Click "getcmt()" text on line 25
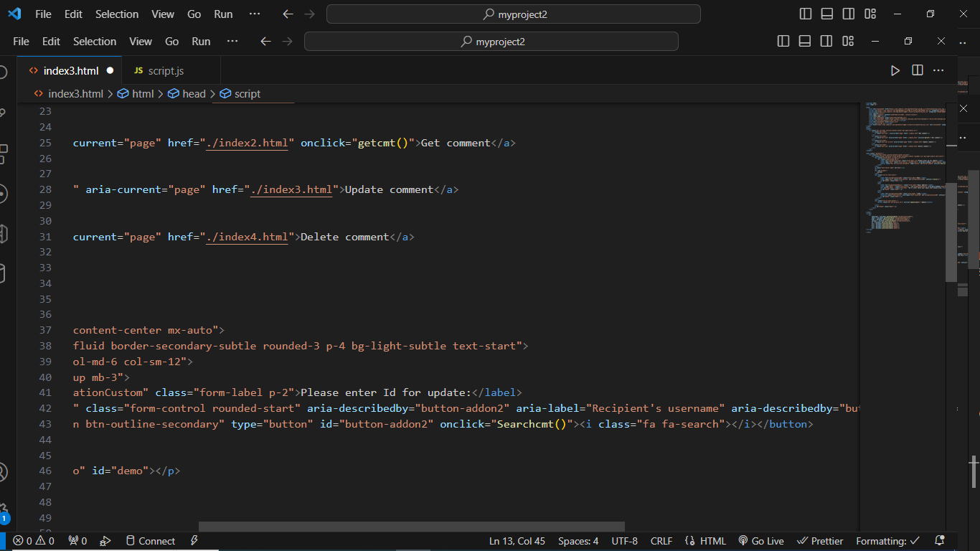This screenshot has height=551, width=980. tap(383, 143)
